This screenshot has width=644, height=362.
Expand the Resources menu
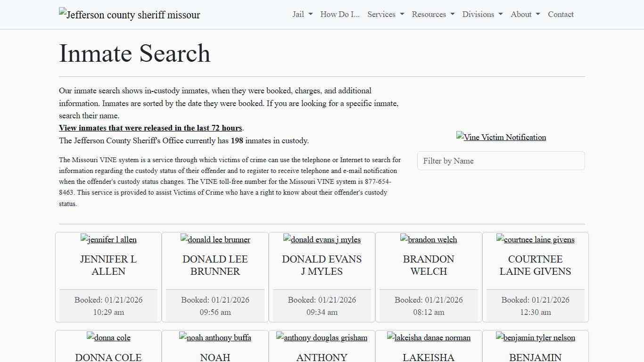coord(432,14)
